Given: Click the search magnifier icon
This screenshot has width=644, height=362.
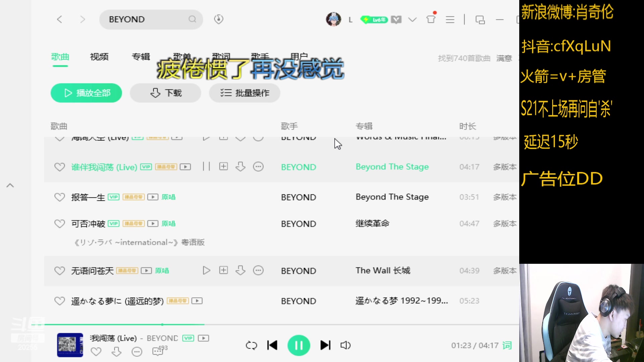Looking at the screenshot, I should tap(192, 19).
